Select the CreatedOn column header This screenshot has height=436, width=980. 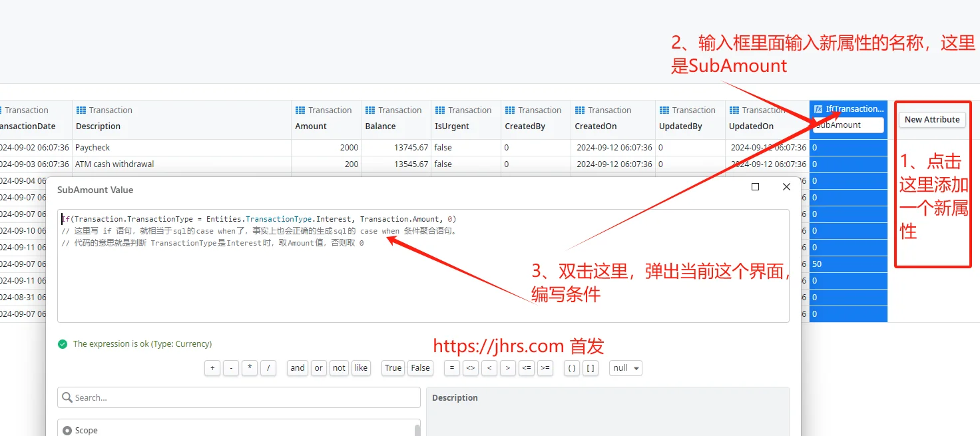pos(613,119)
